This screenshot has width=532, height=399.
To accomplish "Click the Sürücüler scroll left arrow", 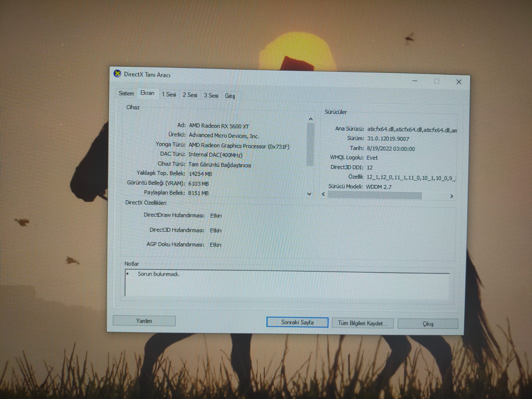I will coord(323,194).
